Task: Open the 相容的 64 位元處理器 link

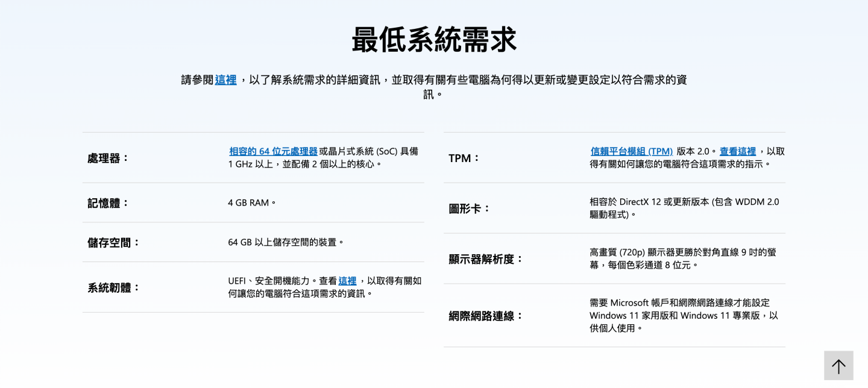Action: tap(273, 151)
